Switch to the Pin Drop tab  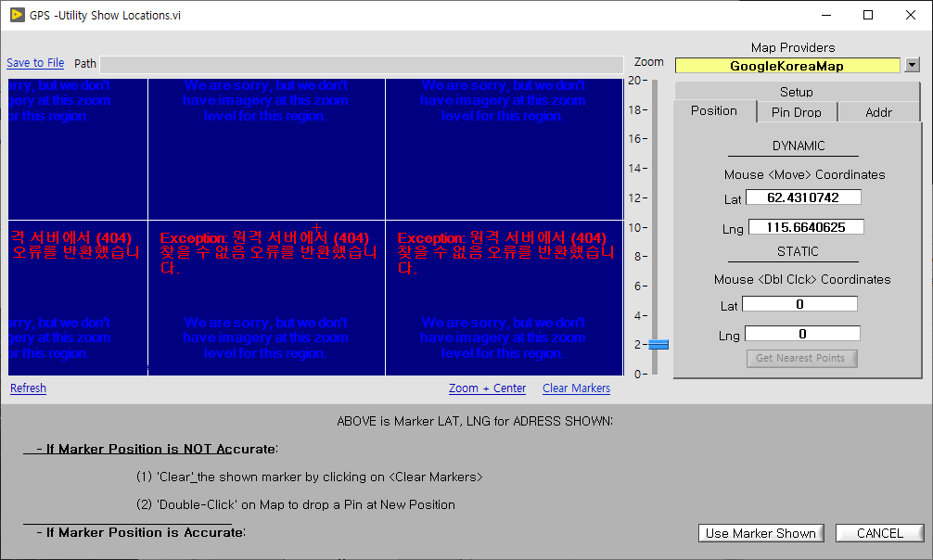797,111
